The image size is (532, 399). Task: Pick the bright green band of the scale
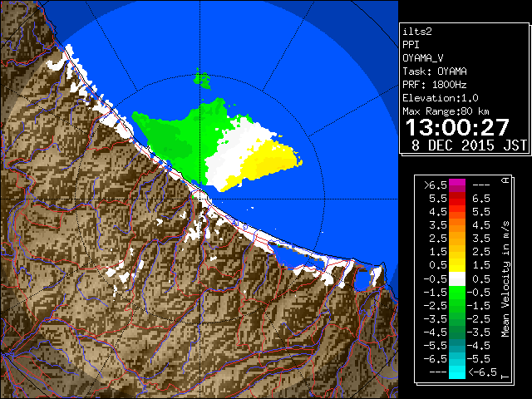pos(457,293)
